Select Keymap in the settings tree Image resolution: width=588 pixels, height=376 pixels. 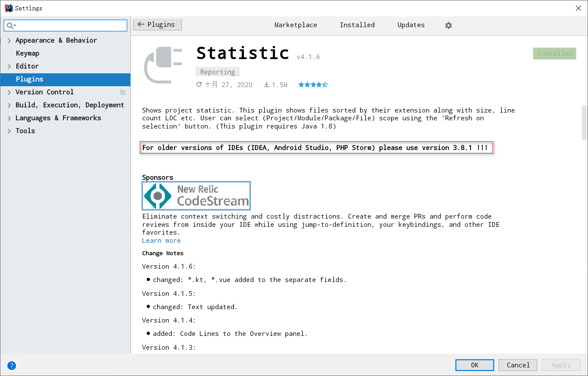pyautogui.click(x=28, y=53)
